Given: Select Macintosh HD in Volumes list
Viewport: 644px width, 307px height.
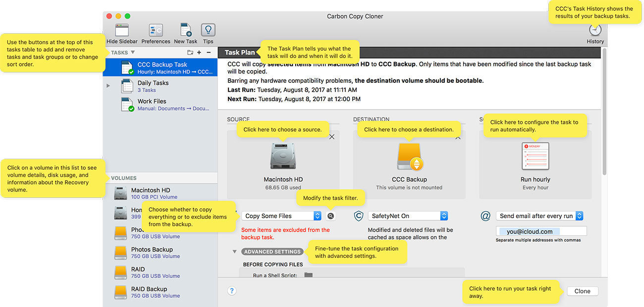Looking at the screenshot, I should click(150, 193).
